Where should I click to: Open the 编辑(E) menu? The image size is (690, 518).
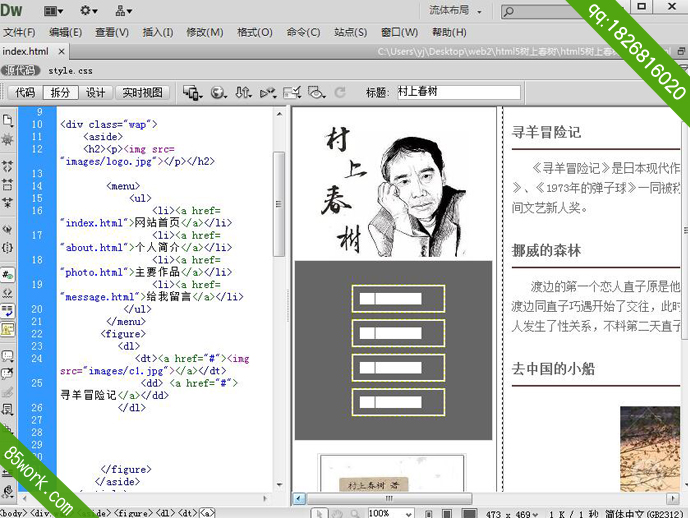tap(65, 32)
